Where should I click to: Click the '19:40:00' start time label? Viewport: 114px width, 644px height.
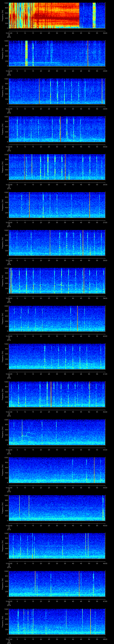[9, 374]
